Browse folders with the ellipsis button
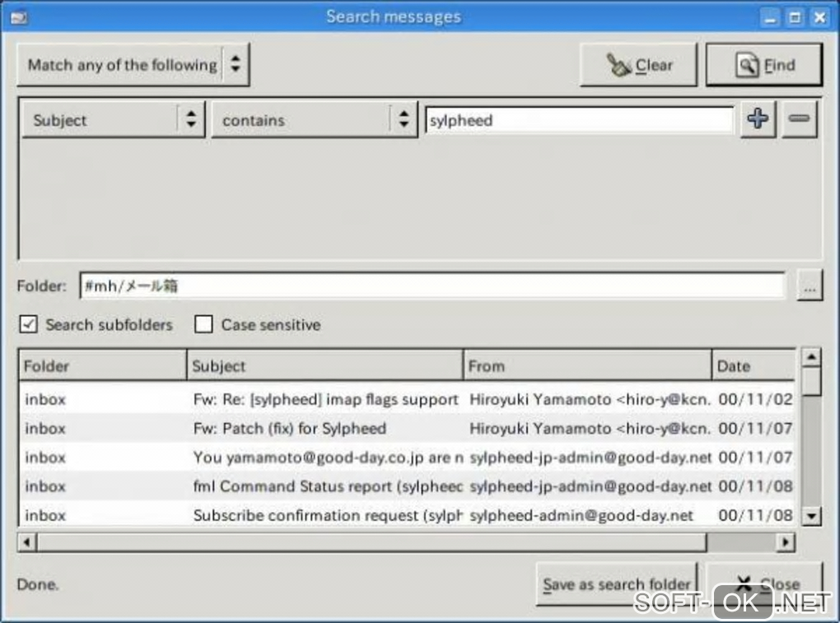Screen dimensions: 840x623 [810, 286]
